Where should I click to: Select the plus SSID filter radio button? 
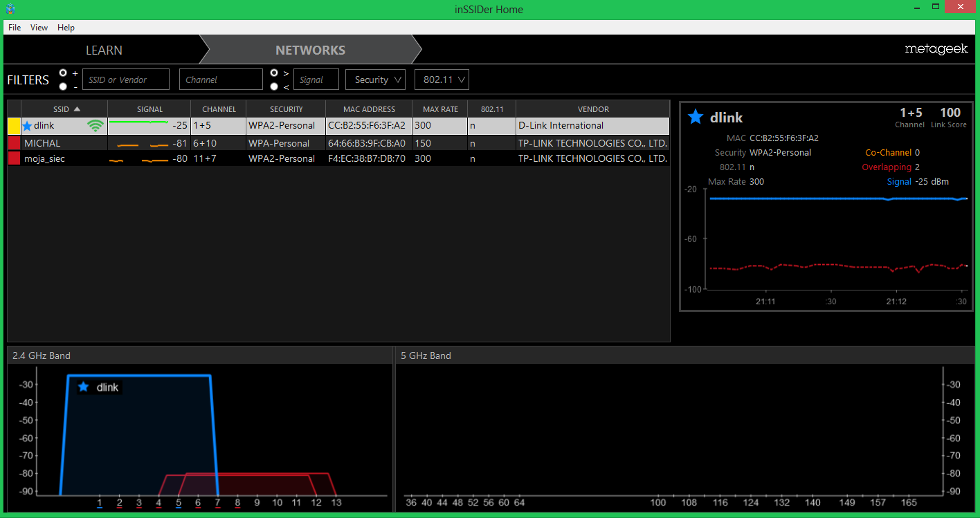coord(63,73)
